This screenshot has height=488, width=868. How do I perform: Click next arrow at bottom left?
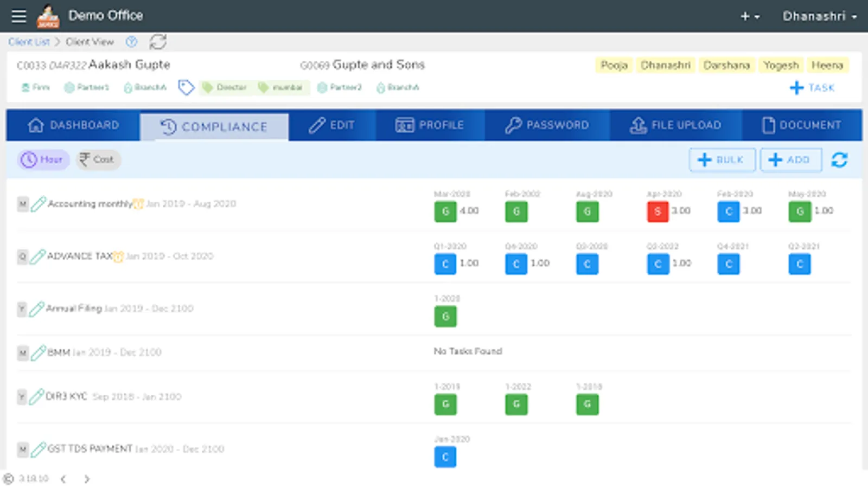click(x=87, y=479)
